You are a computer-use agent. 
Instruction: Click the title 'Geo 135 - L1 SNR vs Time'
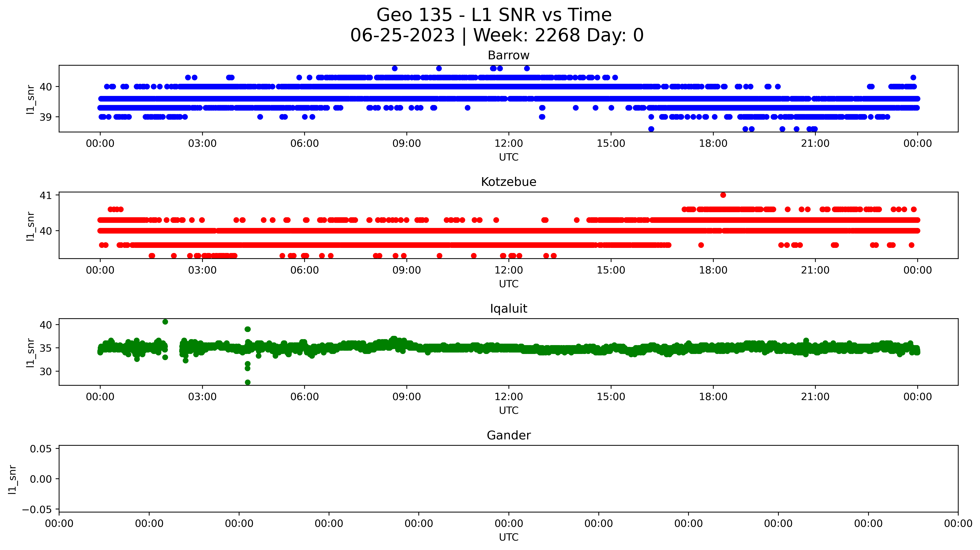pyautogui.click(x=494, y=15)
